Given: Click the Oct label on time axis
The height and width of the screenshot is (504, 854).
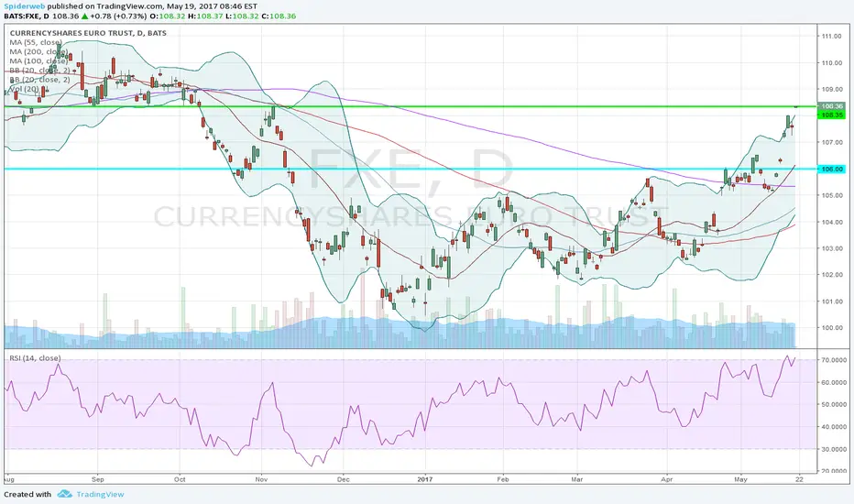Looking at the screenshot, I should coord(180,479).
